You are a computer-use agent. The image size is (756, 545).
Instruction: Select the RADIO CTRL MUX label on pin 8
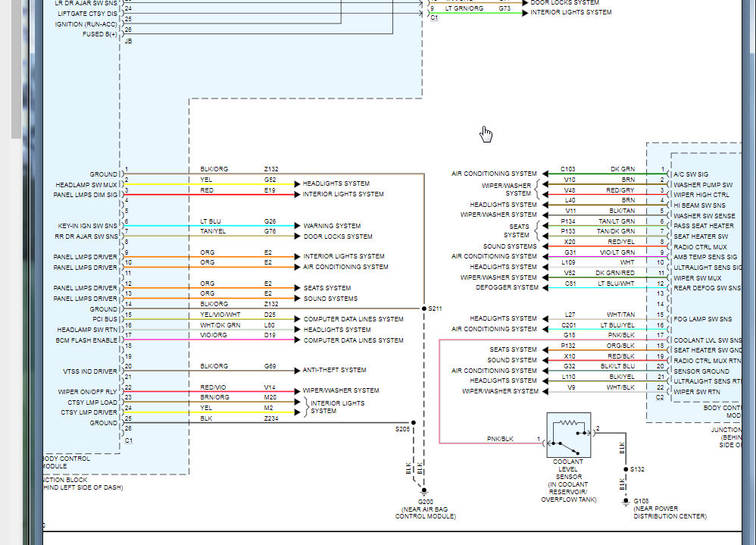coord(700,247)
